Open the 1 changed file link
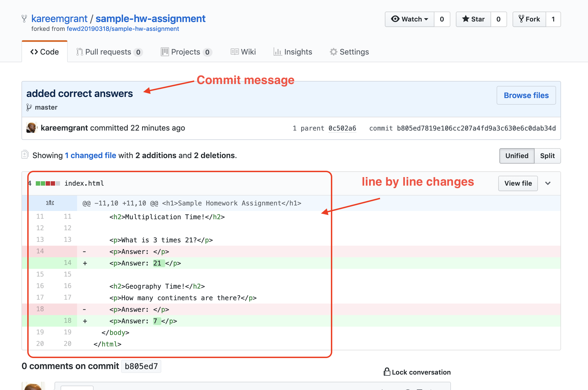 point(91,156)
